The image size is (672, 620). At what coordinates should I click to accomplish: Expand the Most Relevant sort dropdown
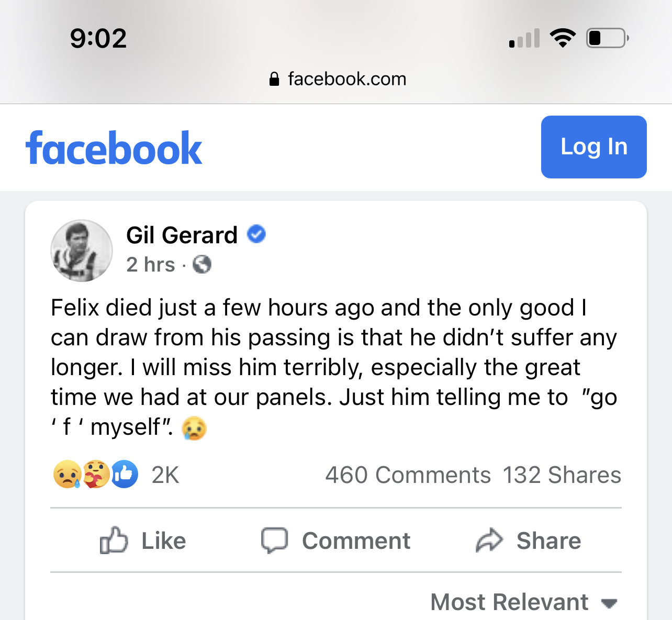523,602
